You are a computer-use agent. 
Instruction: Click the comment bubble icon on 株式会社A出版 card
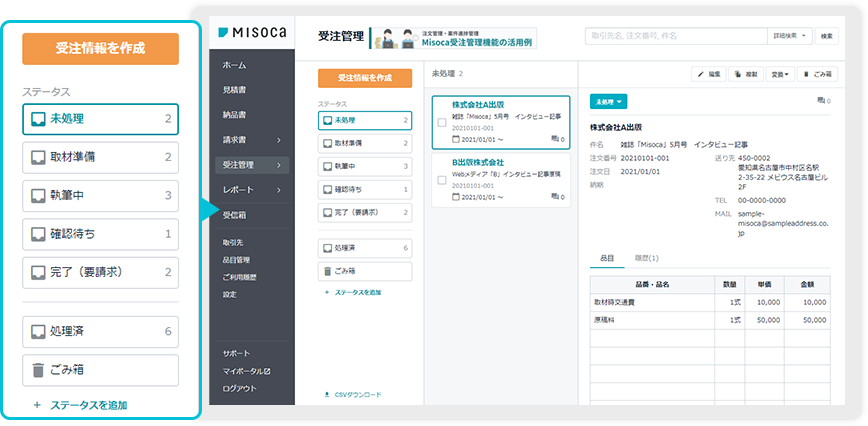pyautogui.click(x=555, y=138)
